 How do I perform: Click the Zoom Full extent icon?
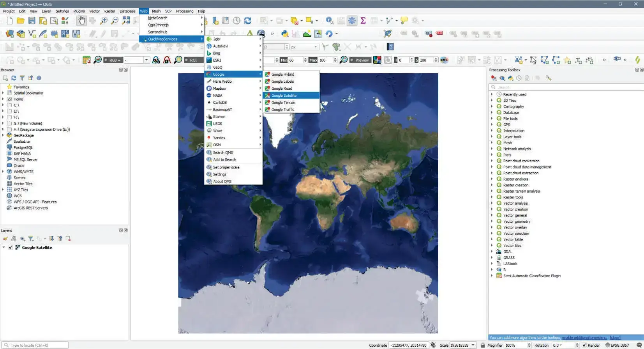126,21
